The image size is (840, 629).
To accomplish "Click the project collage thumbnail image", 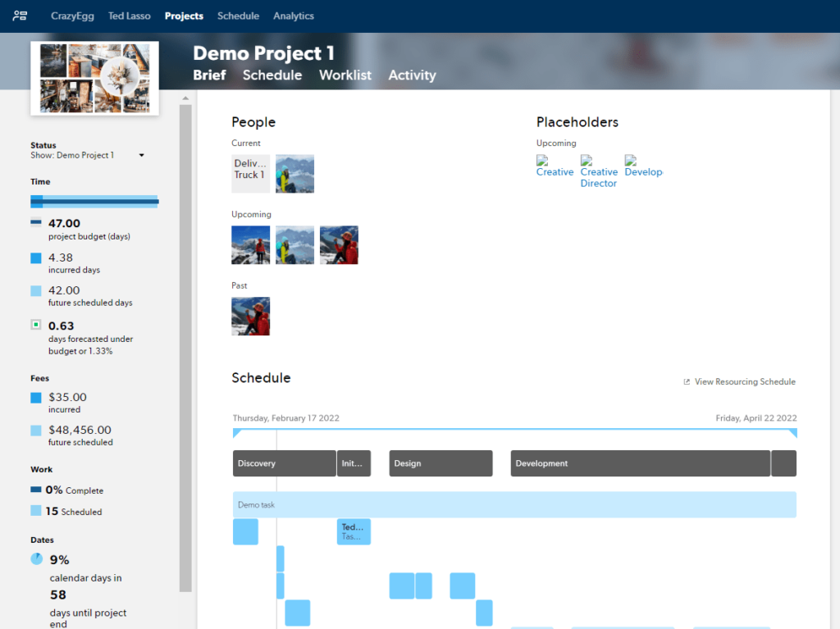I will coord(94,78).
